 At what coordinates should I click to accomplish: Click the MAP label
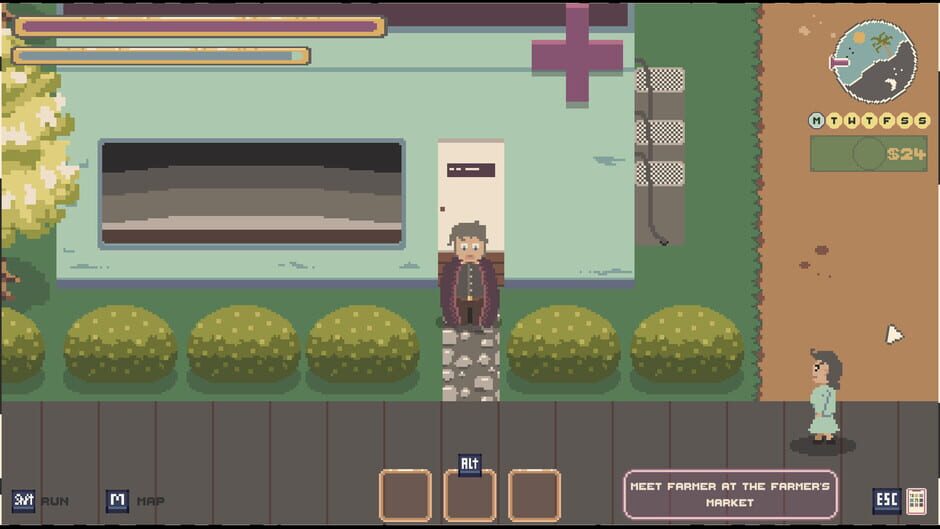[x=150, y=501]
